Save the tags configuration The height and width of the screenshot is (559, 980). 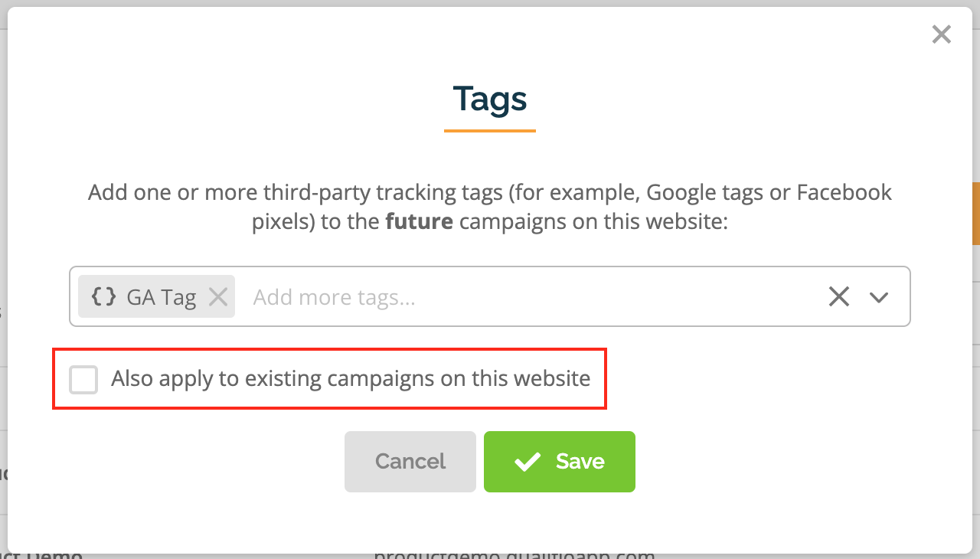click(x=560, y=461)
